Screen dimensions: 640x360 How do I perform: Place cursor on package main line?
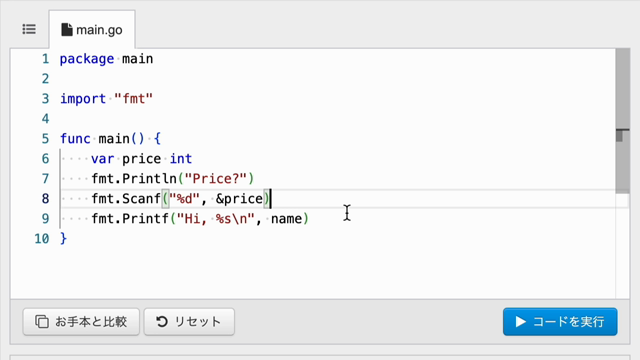pos(107,59)
